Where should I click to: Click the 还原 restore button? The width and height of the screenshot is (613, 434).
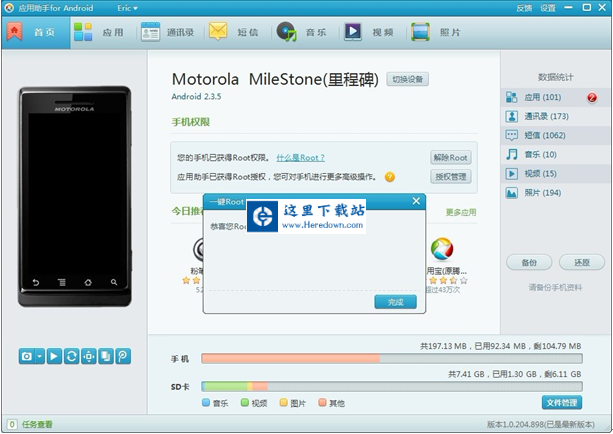tap(582, 262)
